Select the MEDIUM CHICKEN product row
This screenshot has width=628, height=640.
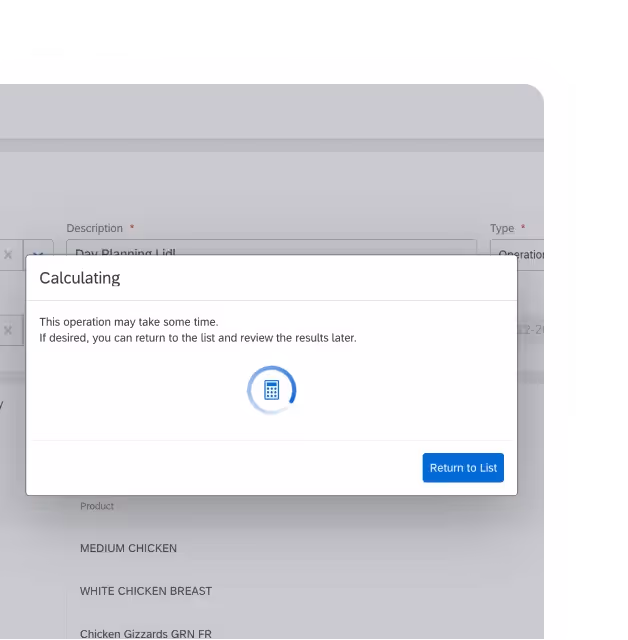pos(128,548)
